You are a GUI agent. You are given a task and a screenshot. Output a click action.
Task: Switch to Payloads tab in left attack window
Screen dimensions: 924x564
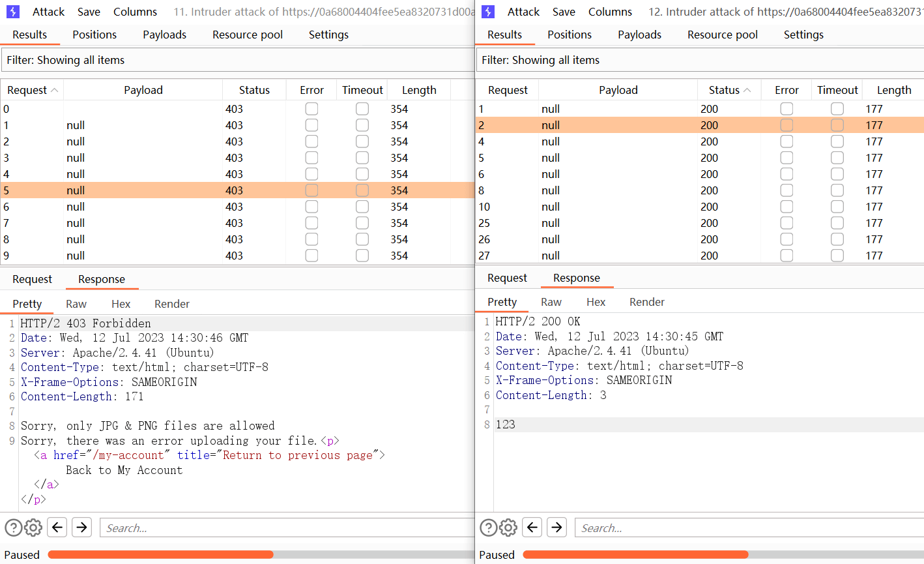click(164, 35)
